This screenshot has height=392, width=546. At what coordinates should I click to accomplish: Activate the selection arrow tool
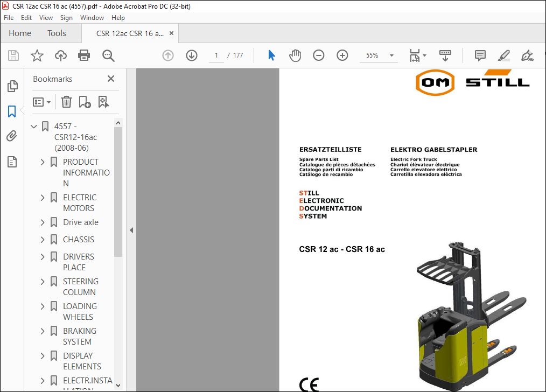271,55
